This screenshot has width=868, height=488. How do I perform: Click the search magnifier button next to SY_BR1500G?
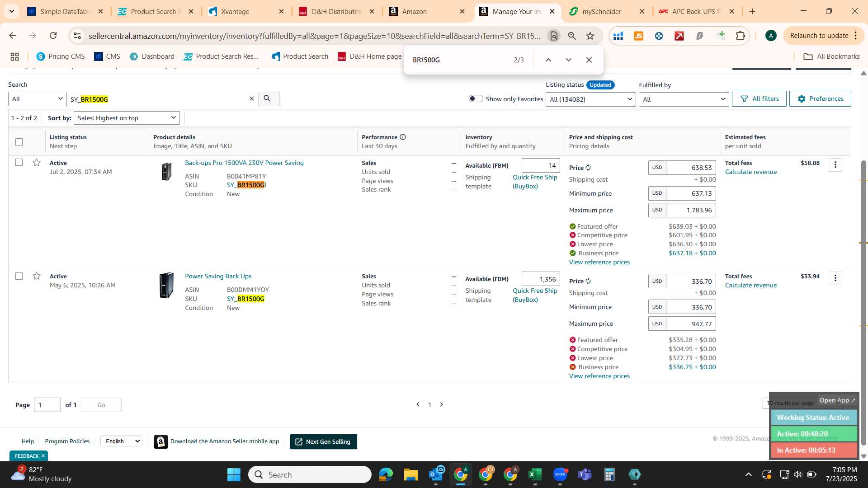coord(269,99)
